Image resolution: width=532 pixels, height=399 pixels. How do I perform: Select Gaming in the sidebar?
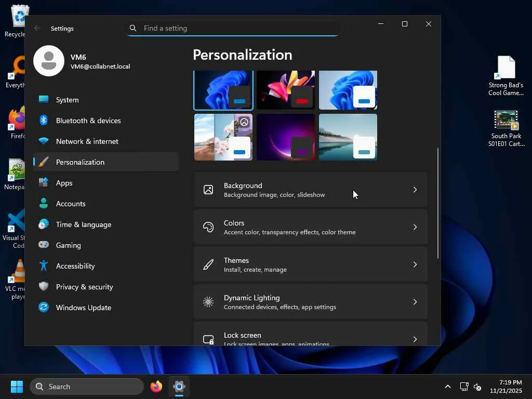coord(106,245)
